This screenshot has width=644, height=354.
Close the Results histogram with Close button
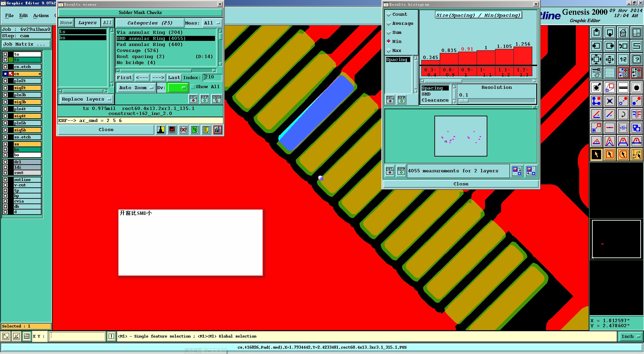[461, 184]
